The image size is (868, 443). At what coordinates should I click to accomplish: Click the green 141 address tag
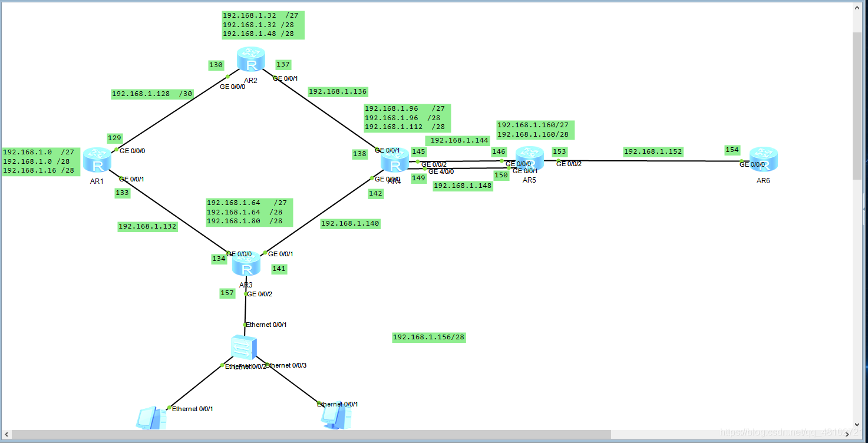(279, 269)
